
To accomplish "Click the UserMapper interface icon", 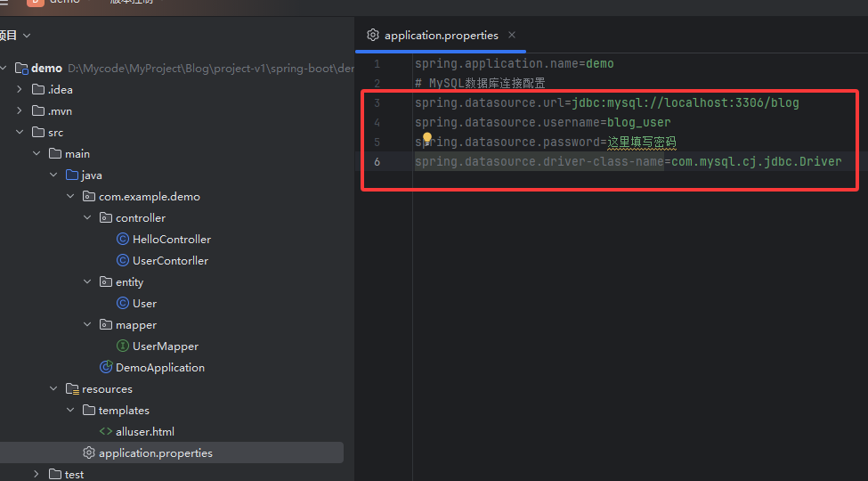I will click(x=123, y=346).
